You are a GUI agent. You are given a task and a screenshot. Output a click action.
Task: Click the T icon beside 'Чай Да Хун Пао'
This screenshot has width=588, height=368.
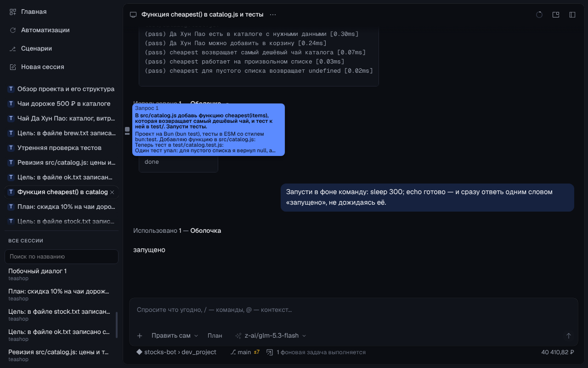pos(11,118)
